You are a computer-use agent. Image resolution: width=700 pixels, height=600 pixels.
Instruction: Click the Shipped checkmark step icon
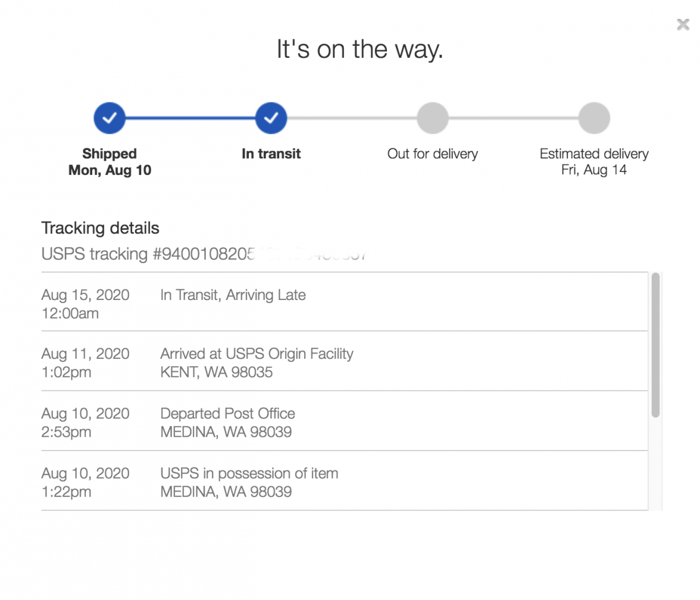point(110,118)
